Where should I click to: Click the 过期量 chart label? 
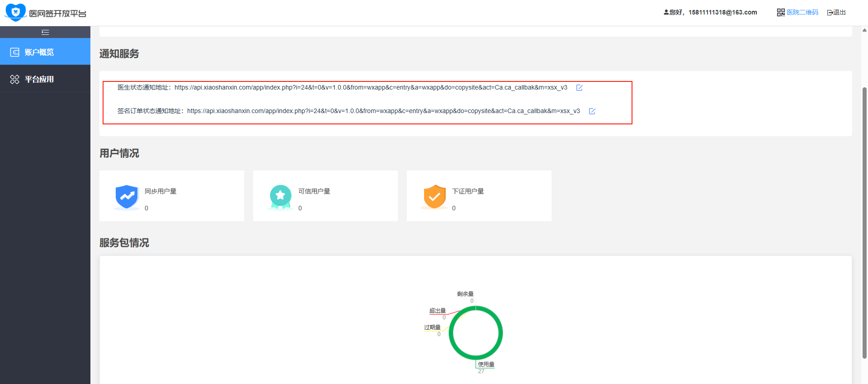[432, 327]
